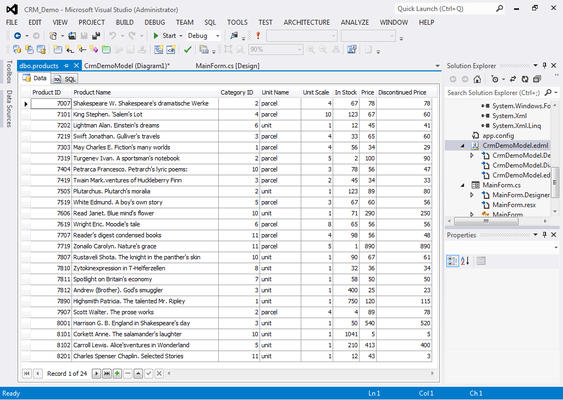Click the Solution Explorer search magnifier icon
563x400 pixels.
click(x=548, y=93)
